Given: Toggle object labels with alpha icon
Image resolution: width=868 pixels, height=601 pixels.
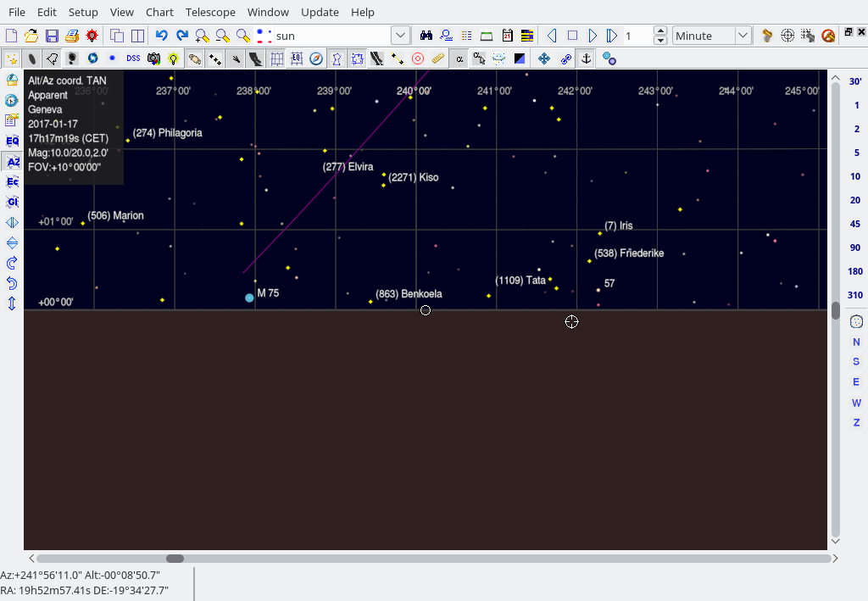Looking at the screenshot, I should coord(459,58).
